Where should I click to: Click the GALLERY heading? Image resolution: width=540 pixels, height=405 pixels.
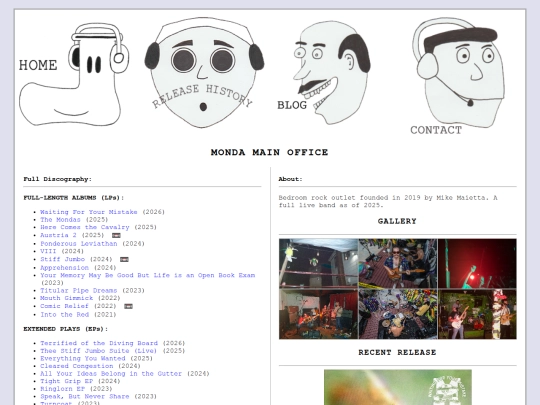click(x=397, y=221)
